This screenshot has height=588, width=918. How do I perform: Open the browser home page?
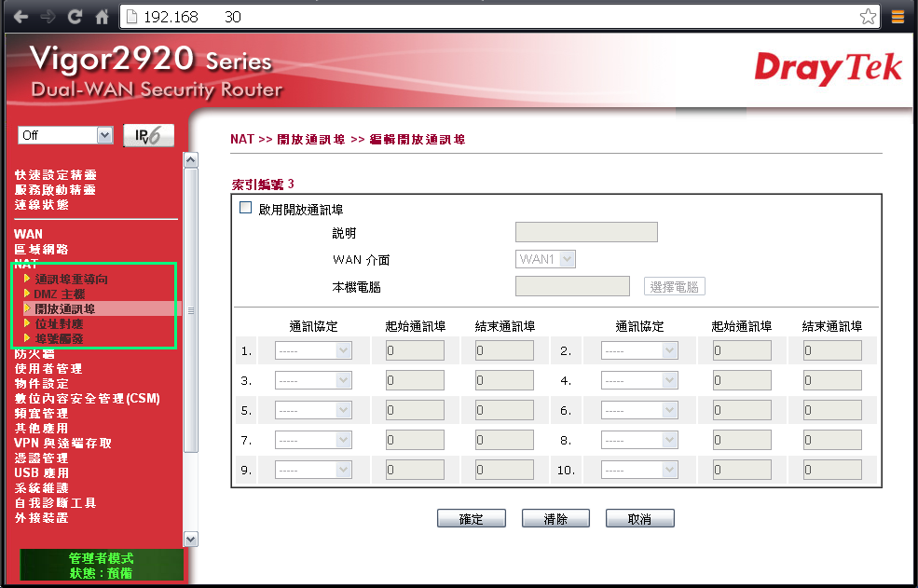pyautogui.click(x=102, y=17)
